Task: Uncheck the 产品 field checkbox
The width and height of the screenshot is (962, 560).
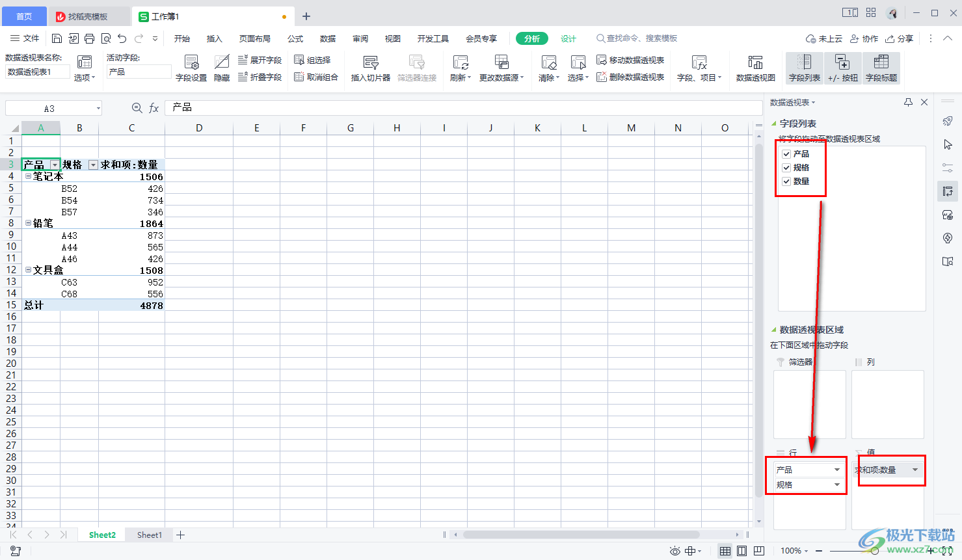Action: (x=786, y=154)
